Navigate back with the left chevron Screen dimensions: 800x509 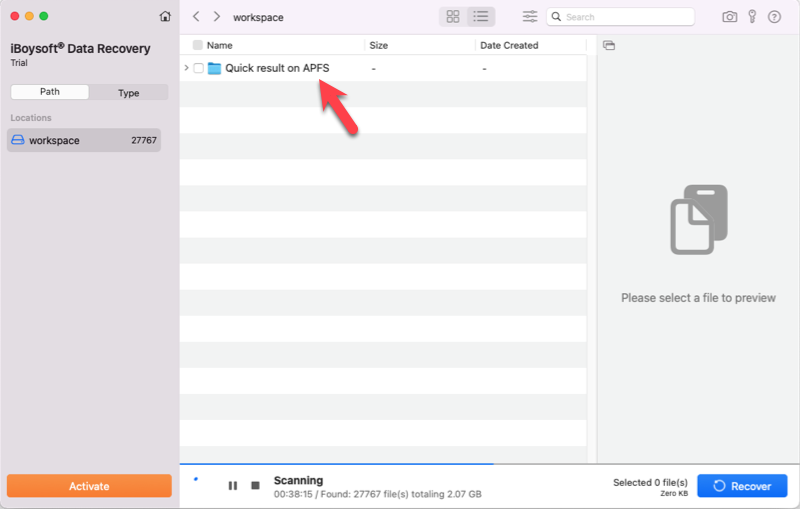pos(196,16)
